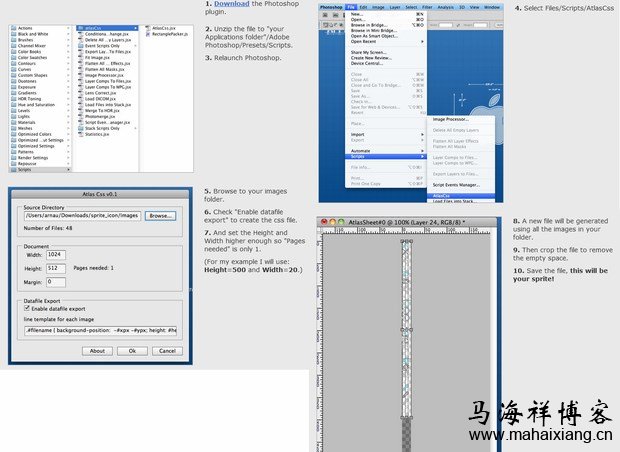
Task: Click the Download link in step 1
Action: [x=232, y=4]
